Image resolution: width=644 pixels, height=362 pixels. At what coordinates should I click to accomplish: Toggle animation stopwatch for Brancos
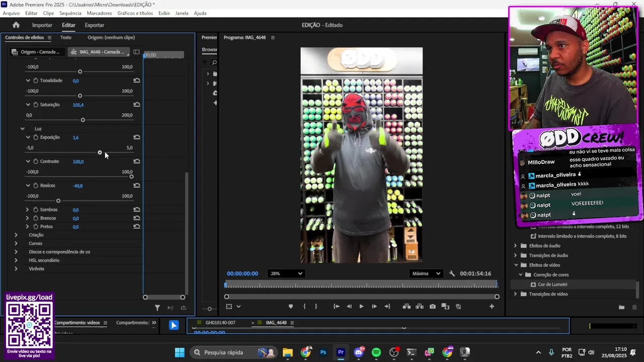coord(36,218)
